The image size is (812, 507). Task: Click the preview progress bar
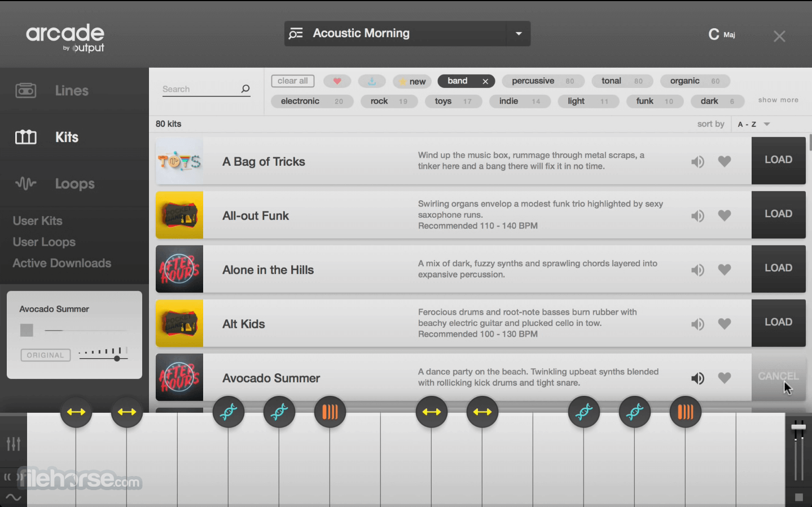pos(86,330)
